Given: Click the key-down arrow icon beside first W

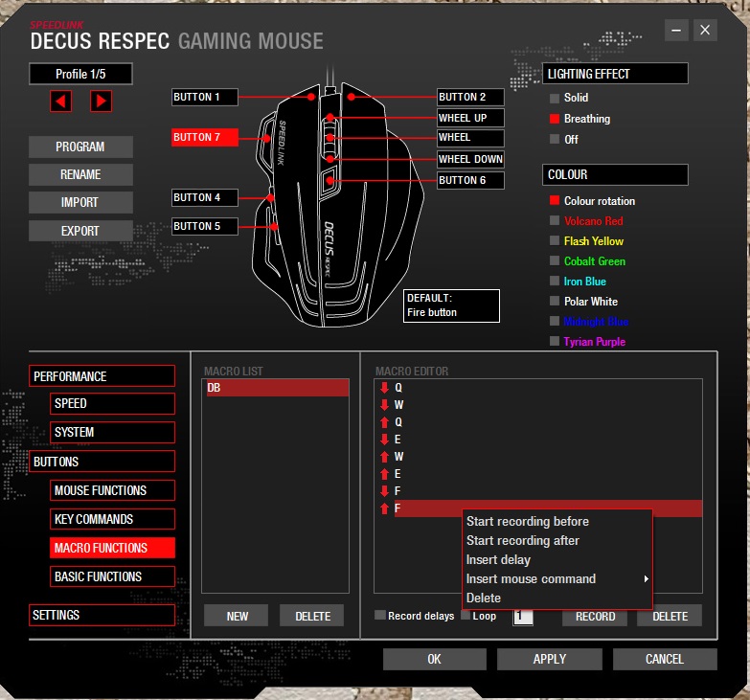Looking at the screenshot, I should (x=384, y=405).
